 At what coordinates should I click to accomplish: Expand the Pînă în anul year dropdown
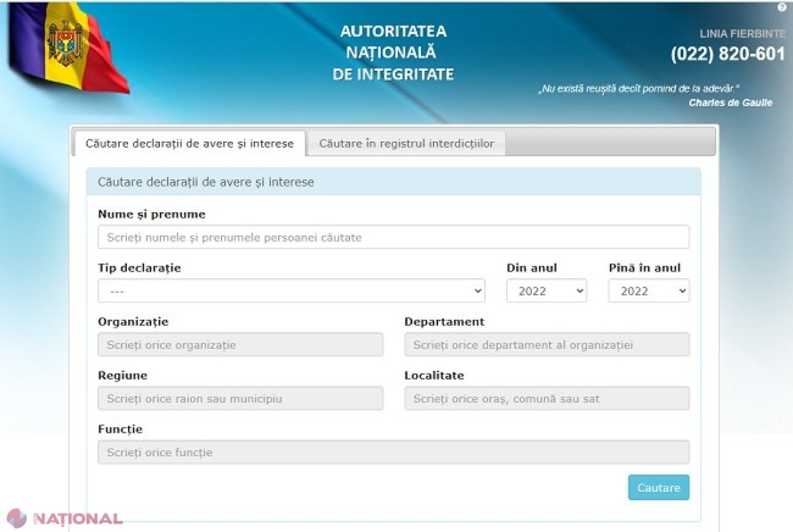pos(649,291)
